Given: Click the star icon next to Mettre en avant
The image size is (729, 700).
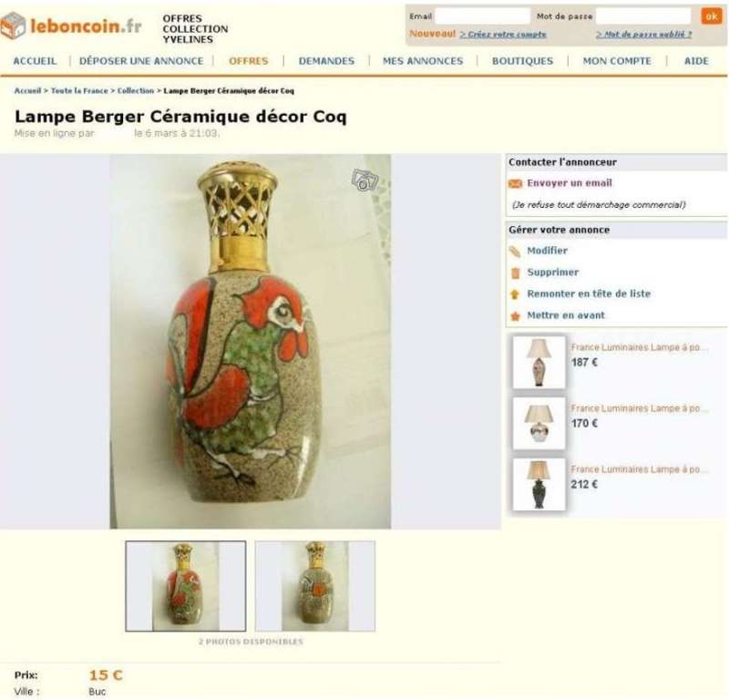Looking at the screenshot, I should click(x=515, y=316).
